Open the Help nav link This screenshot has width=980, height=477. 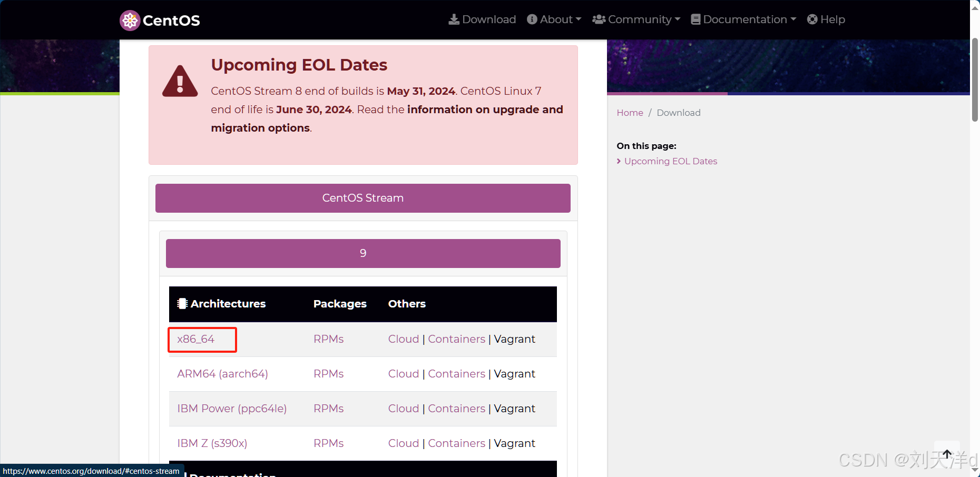point(826,19)
